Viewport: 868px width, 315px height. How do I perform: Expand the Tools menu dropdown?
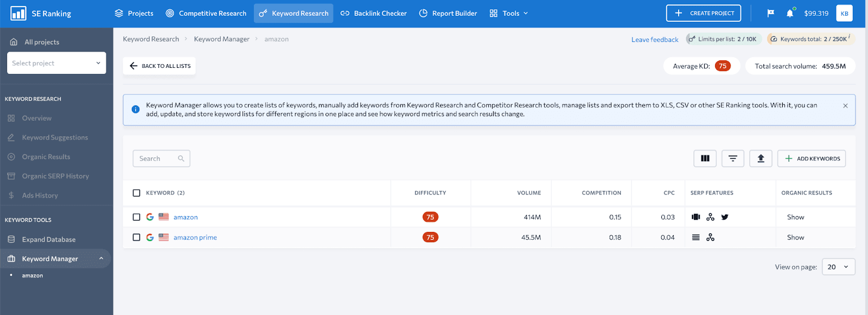pos(509,13)
